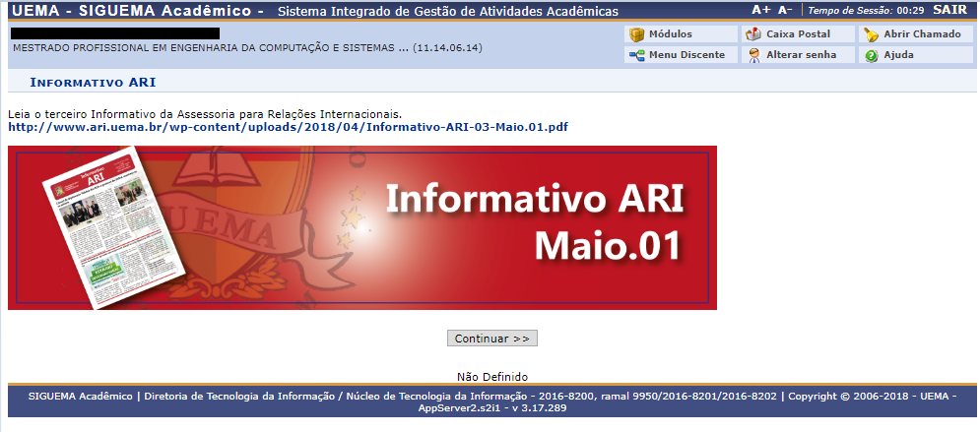Click the MESTRADO PROFISSIONAL course name text
The height and width of the screenshot is (432, 980).
click(x=247, y=48)
